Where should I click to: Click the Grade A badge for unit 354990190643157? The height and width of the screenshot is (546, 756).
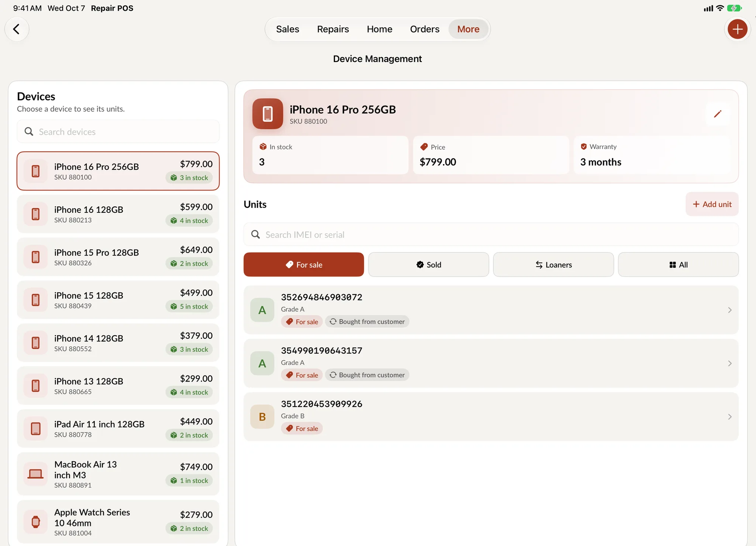tap(262, 363)
